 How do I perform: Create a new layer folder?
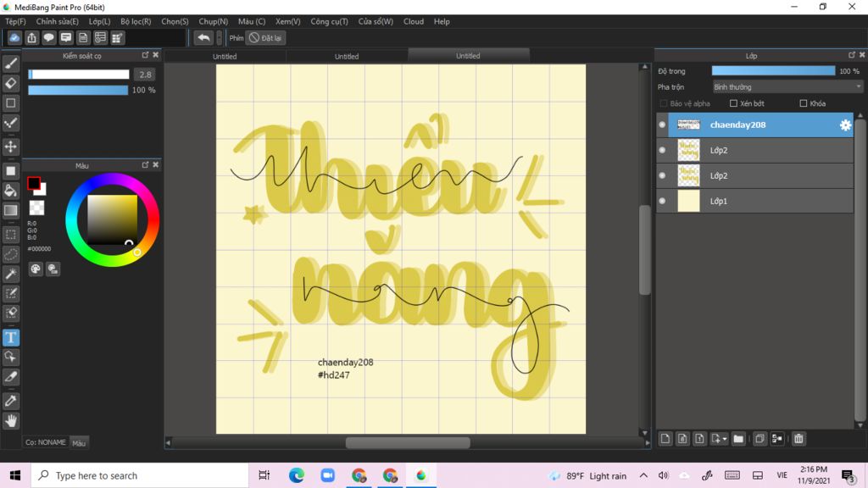tap(738, 439)
